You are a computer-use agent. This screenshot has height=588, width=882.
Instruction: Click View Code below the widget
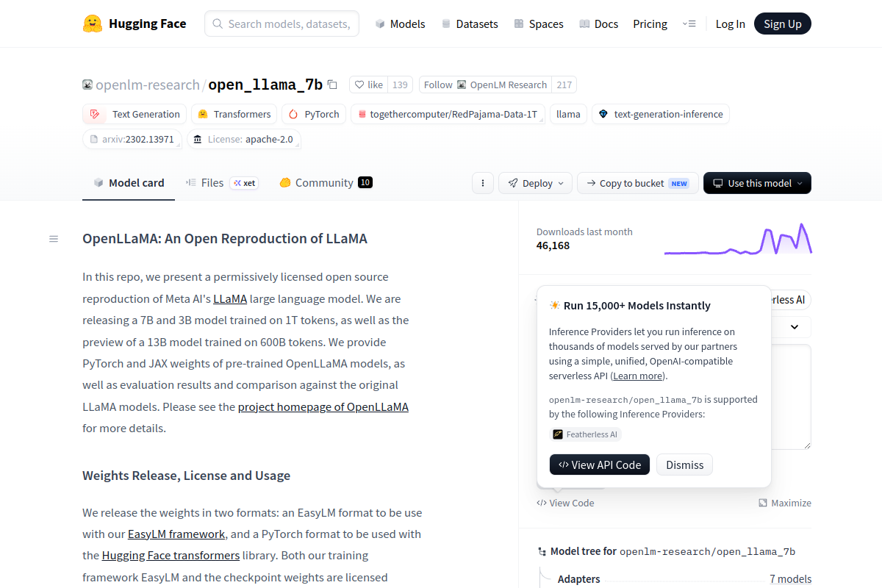click(x=565, y=503)
